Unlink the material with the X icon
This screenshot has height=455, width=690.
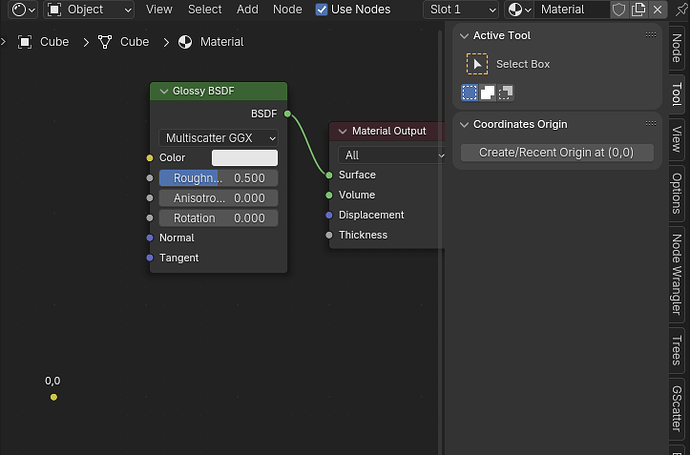coord(657,9)
